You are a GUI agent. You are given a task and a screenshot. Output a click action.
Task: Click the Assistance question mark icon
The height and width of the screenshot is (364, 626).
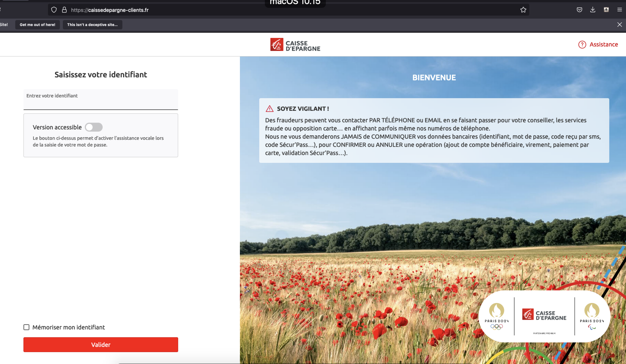582,44
